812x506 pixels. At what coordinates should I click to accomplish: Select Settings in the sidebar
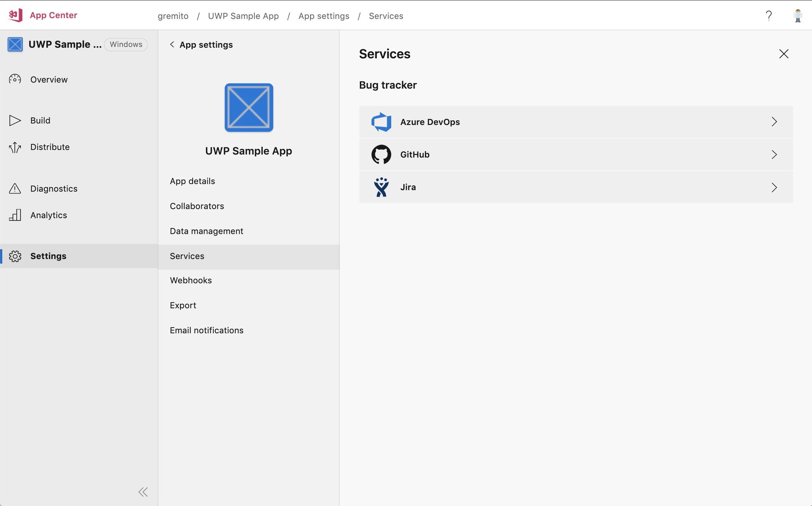pyautogui.click(x=79, y=256)
